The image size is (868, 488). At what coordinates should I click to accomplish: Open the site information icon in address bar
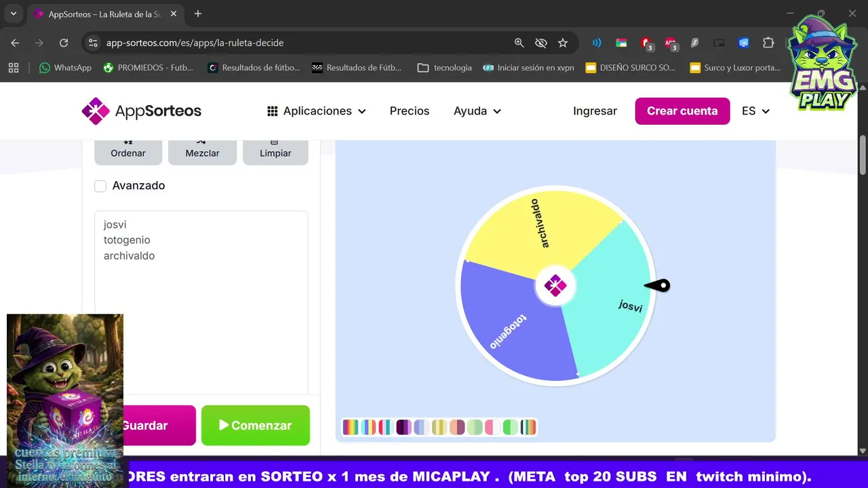tap(93, 43)
